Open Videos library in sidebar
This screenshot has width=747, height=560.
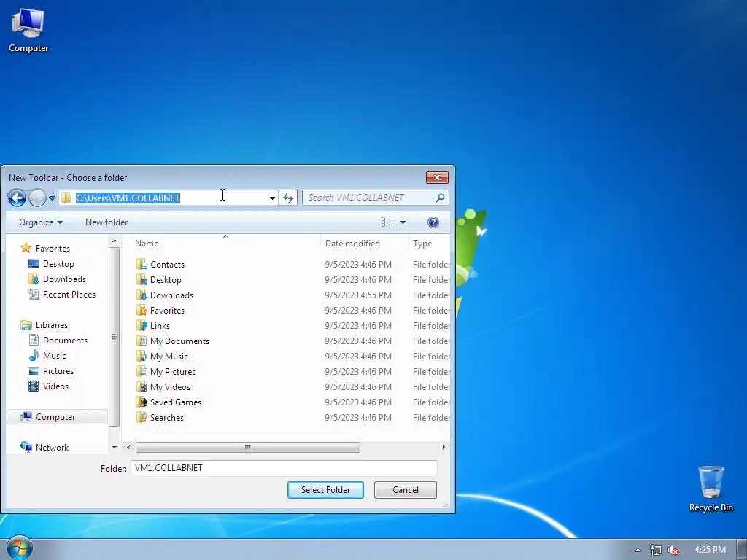point(49,386)
